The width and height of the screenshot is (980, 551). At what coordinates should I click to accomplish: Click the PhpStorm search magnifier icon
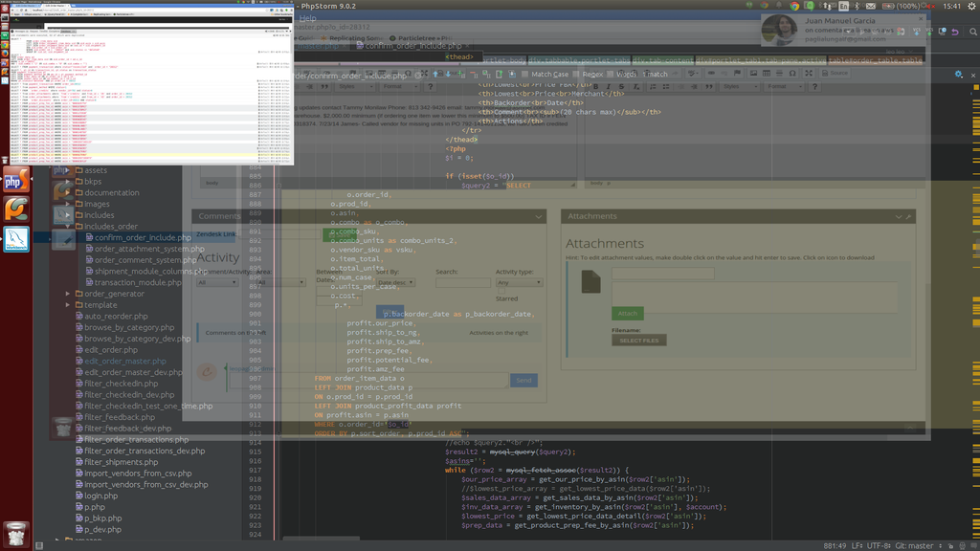pos(972,32)
